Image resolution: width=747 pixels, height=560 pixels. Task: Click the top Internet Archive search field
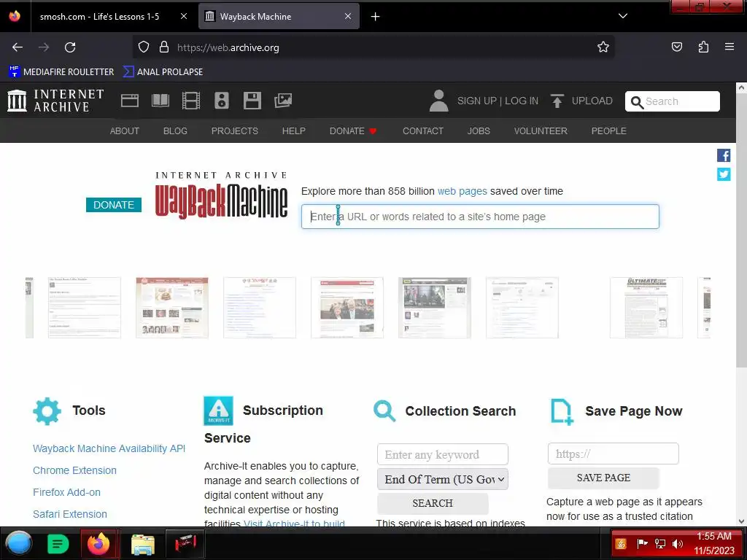tap(672, 101)
